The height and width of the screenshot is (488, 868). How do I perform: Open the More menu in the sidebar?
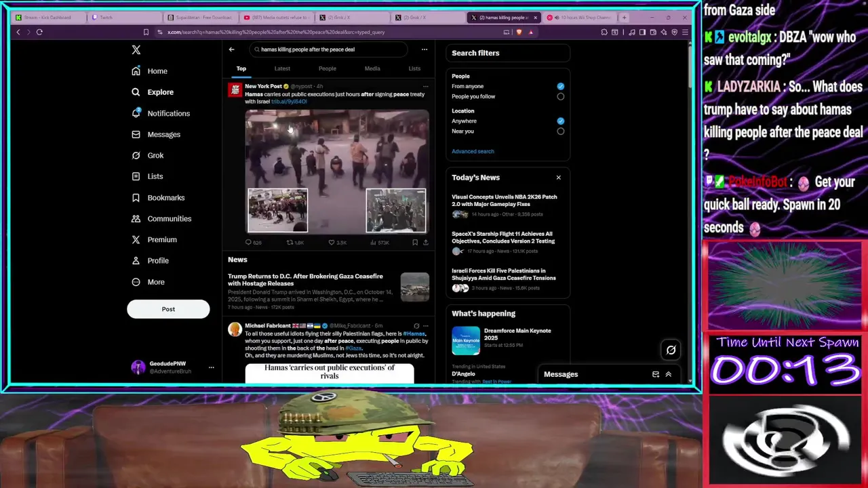click(x=148, y=282)
